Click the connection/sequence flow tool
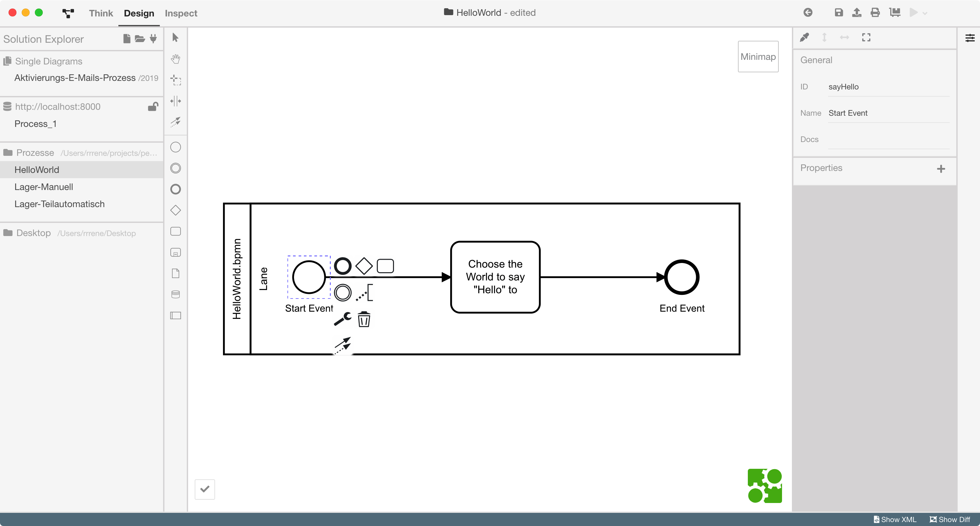 click(x=176, y=122)
